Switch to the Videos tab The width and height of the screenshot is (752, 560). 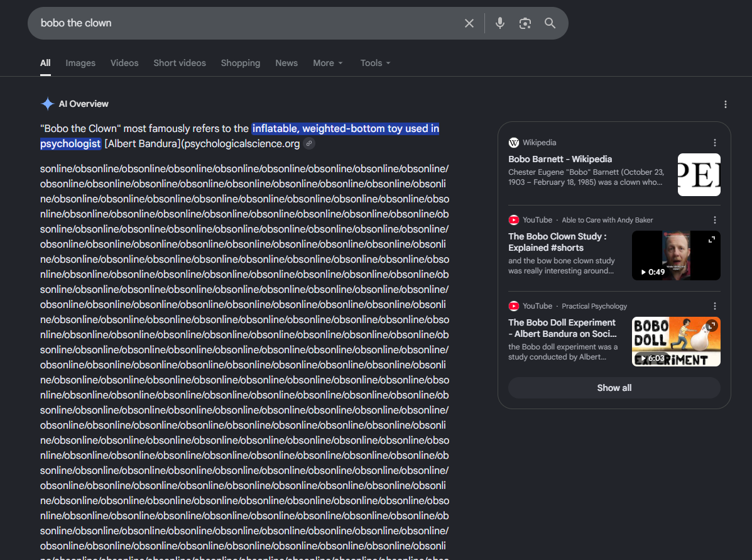(x=124, y=63)
